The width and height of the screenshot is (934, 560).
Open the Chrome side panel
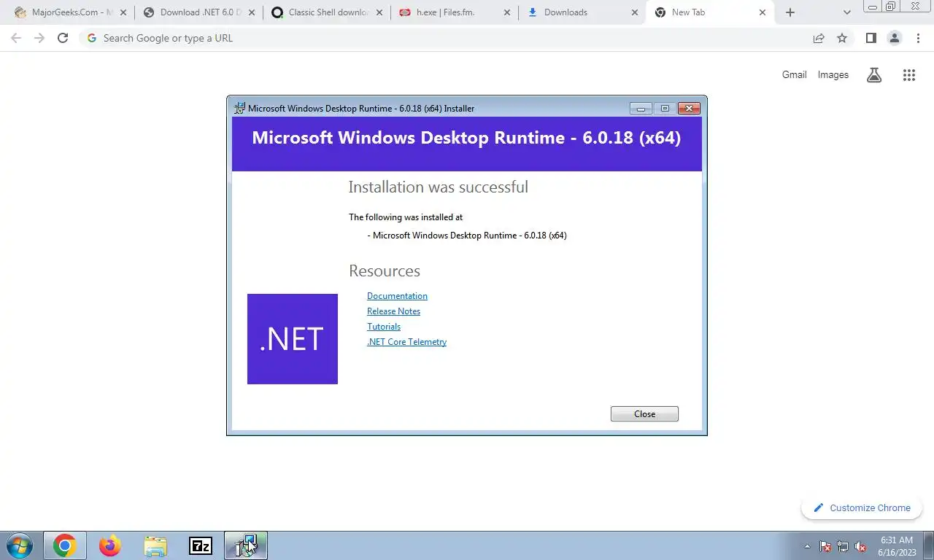coord(871,38)
